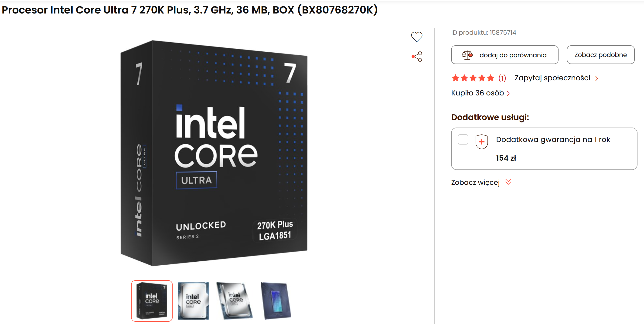Screen dimensions: 644x324
Task: Click the five-star rating stars
Action: pyautogui.click(x=473, y=78)
